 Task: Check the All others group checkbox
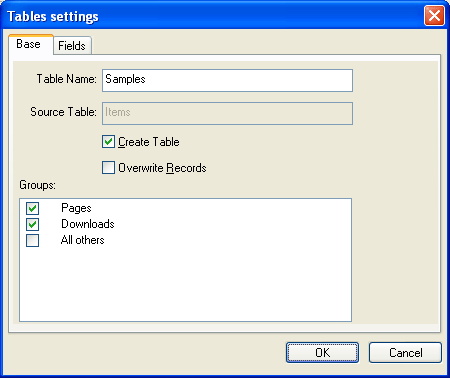tap(33, 240)
